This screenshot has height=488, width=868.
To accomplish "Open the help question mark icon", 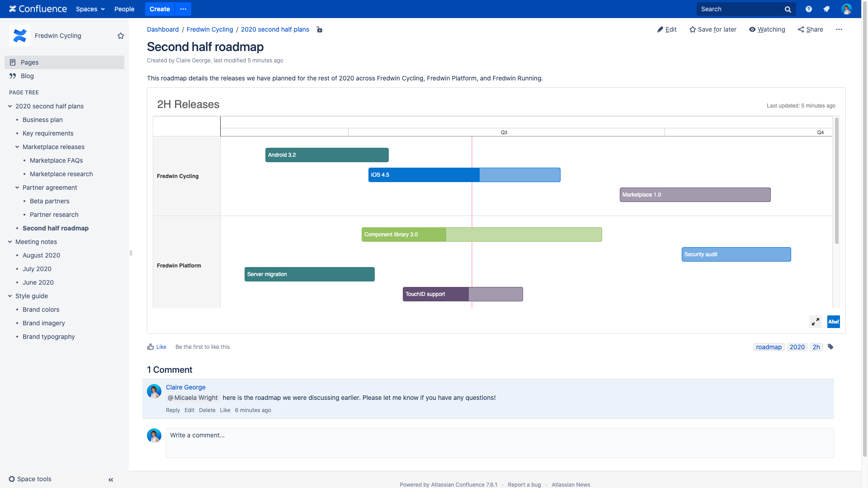I will [x=809, y=9].
